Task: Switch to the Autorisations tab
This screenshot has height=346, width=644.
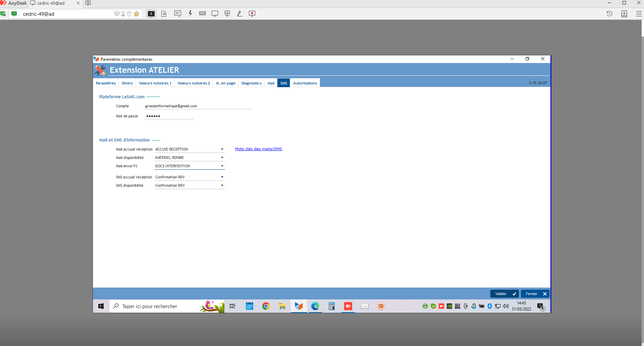Action: click(305, 83)
